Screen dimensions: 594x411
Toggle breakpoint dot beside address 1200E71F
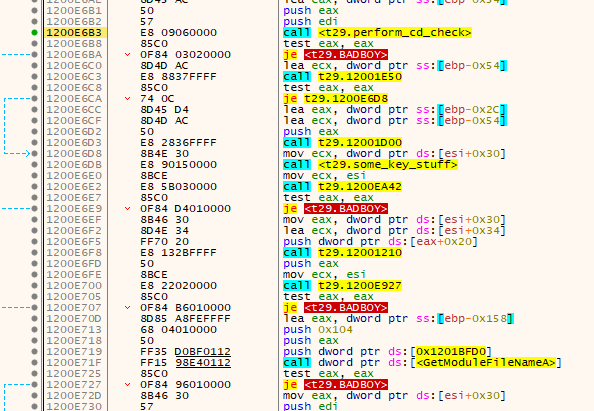coord(34,363)
